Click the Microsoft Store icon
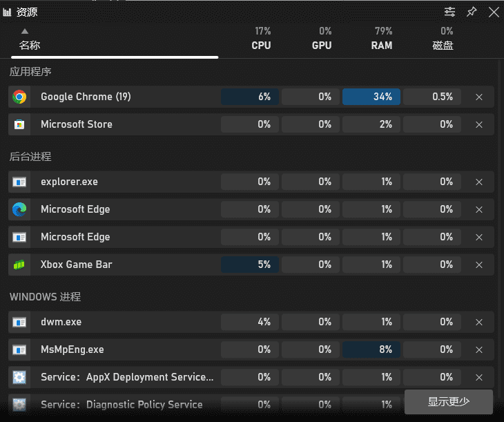The height and width of the screenshot is (422, 504). [19, 124]
